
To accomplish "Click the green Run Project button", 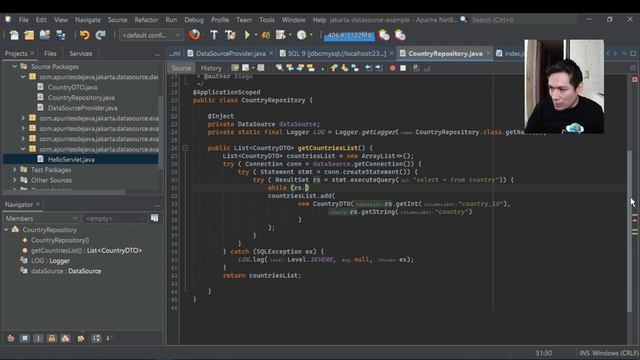I will point(247,36).
